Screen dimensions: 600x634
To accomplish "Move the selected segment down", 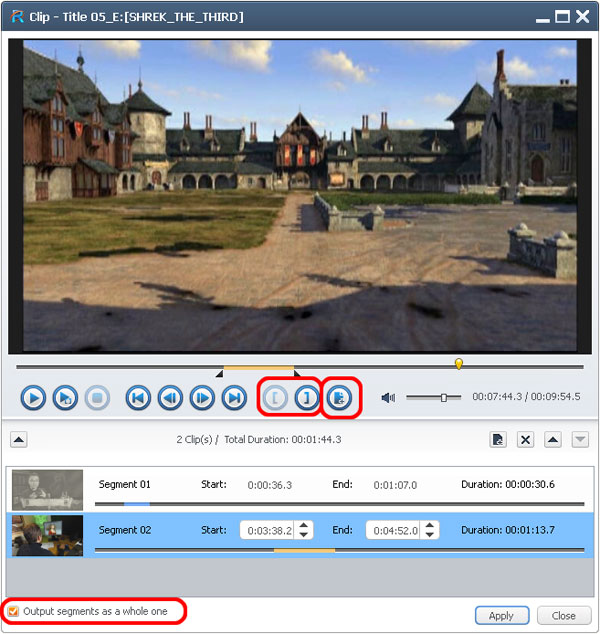I will pos(580,440).
